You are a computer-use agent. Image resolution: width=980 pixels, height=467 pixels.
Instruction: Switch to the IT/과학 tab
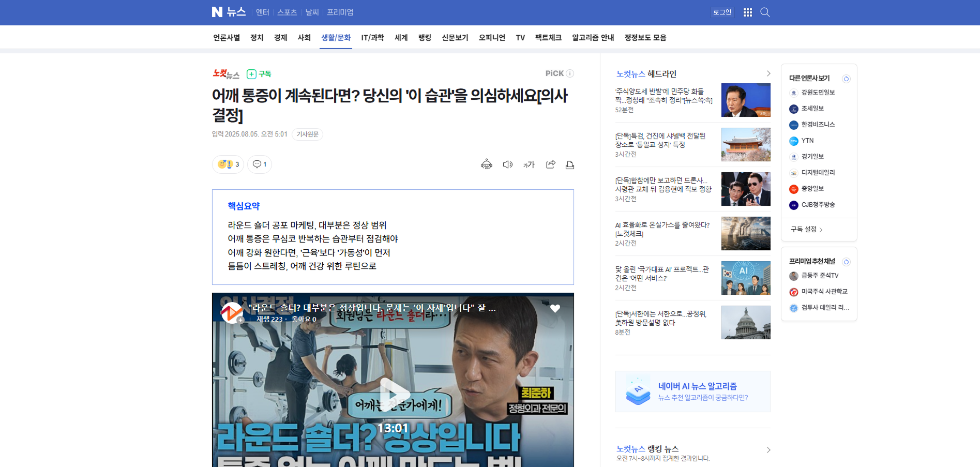point(372,38)
